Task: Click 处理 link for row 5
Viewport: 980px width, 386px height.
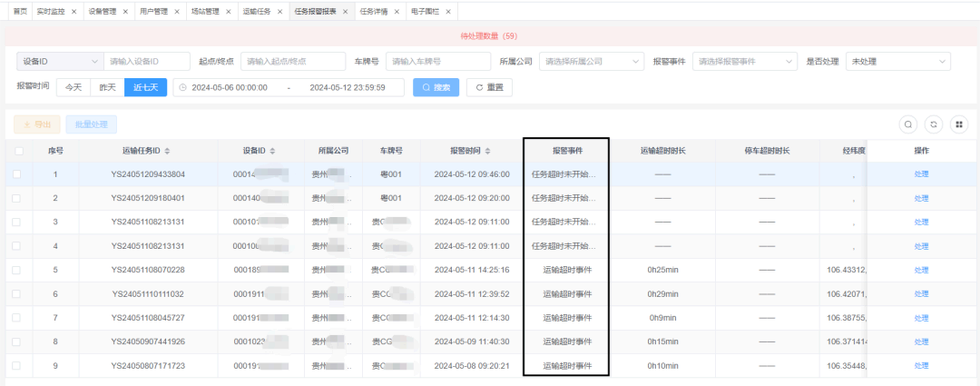Action: click(x=921, y=271)
